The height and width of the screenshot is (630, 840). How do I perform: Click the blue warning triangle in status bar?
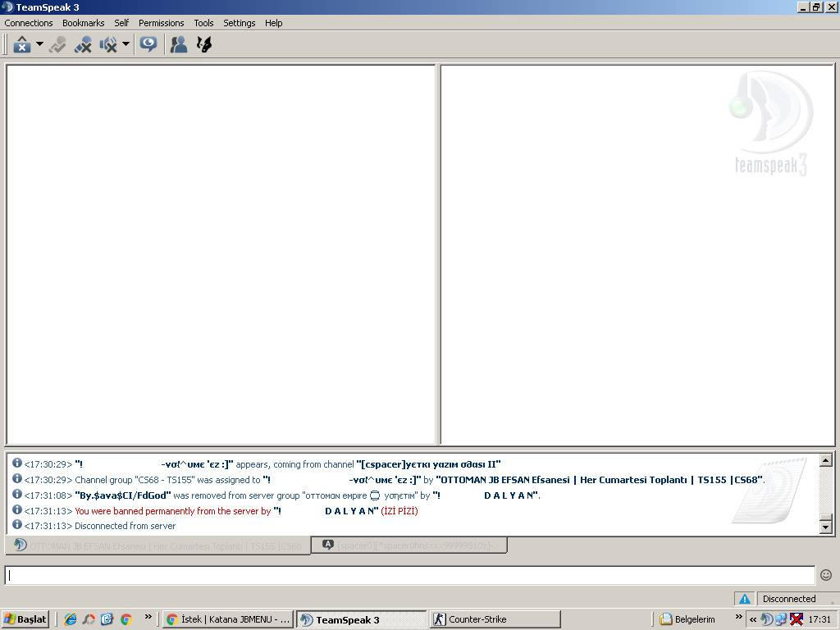[745, 599]
